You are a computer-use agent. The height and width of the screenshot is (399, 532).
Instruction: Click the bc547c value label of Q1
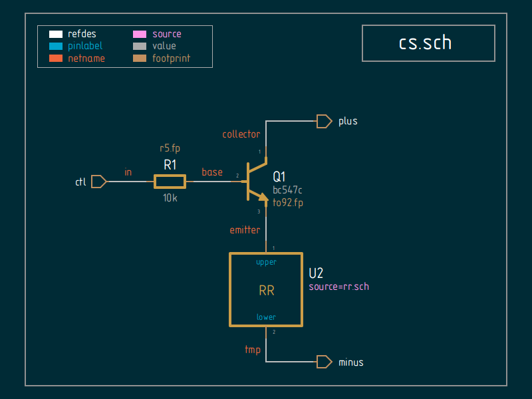click(287, 190)
